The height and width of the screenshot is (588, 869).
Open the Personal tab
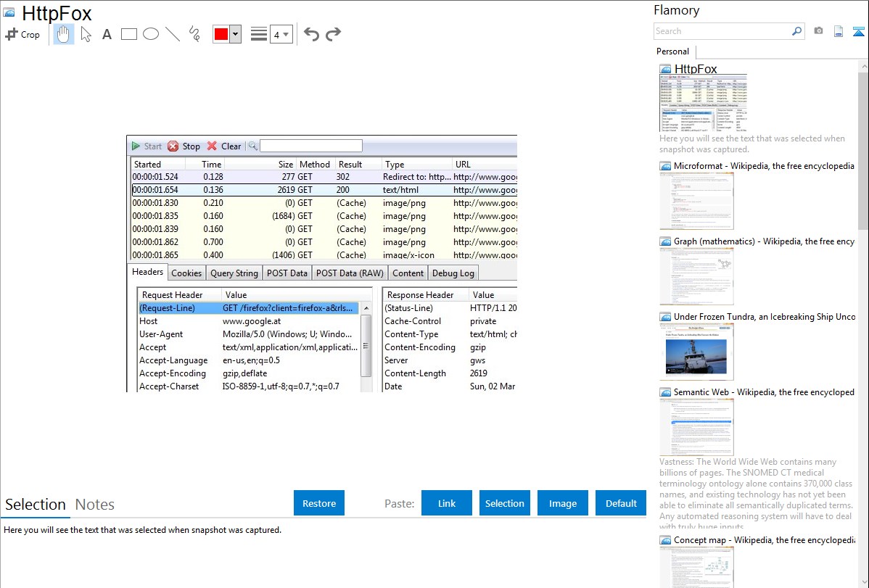(x=673, y=51)
